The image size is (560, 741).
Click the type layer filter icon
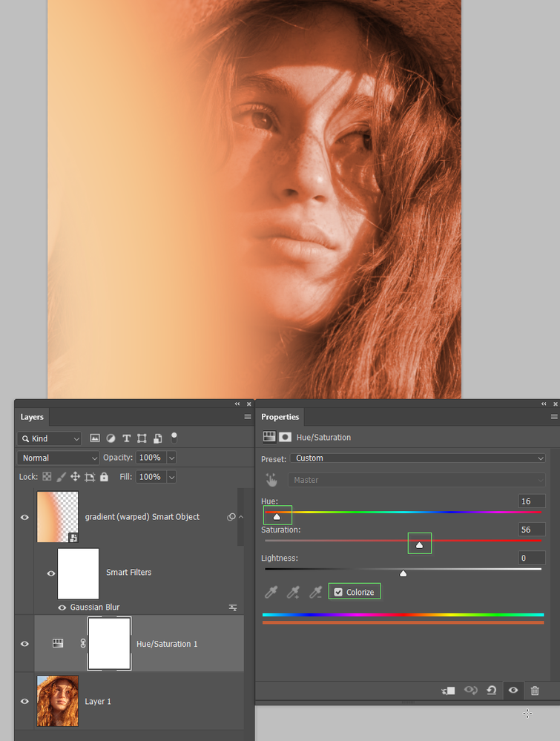pos(126,438)
